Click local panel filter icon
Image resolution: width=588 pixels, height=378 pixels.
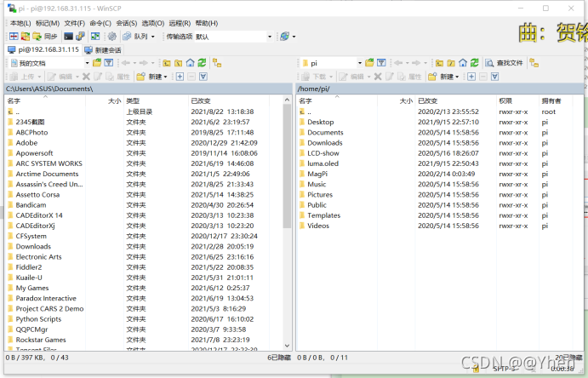(x=109, y=63)
